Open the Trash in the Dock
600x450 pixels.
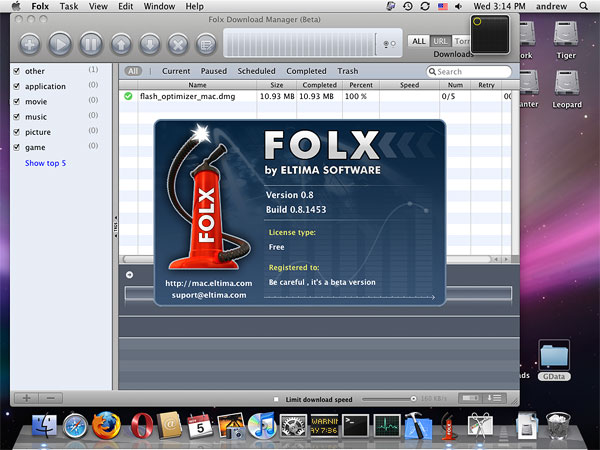click(558, 426)
